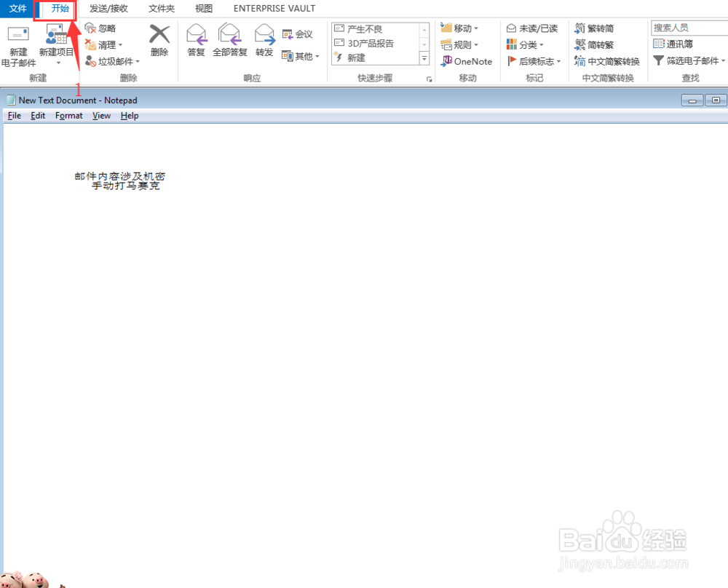The width and height of the screenshot is (728, 588).
Task: Create a new email (新建电子邮件)
Action: pyautogui.click(x=18, y=47)
